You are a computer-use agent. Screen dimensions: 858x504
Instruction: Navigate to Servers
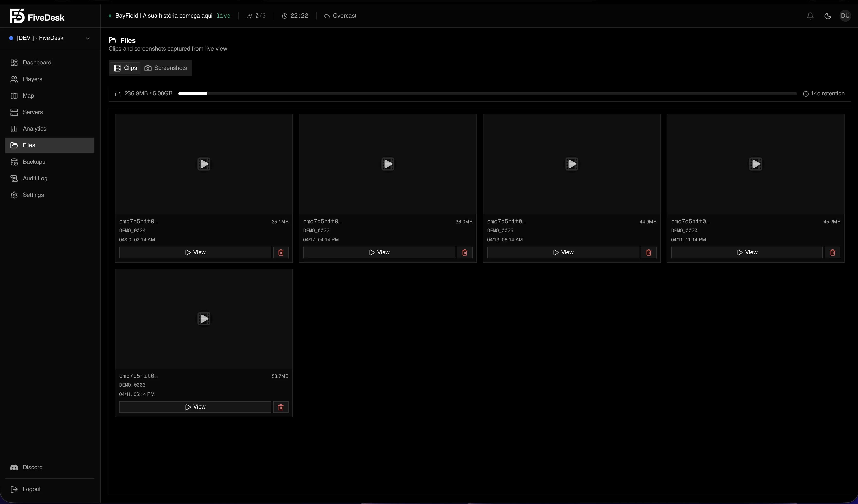[x=50, y=112]
